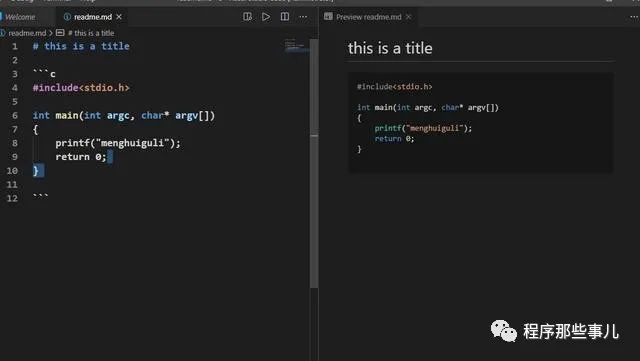Click printf("menghuiguli") in the editor
Image resolution: width=640 pixels, height=361 pixels.
click(118, 143)
